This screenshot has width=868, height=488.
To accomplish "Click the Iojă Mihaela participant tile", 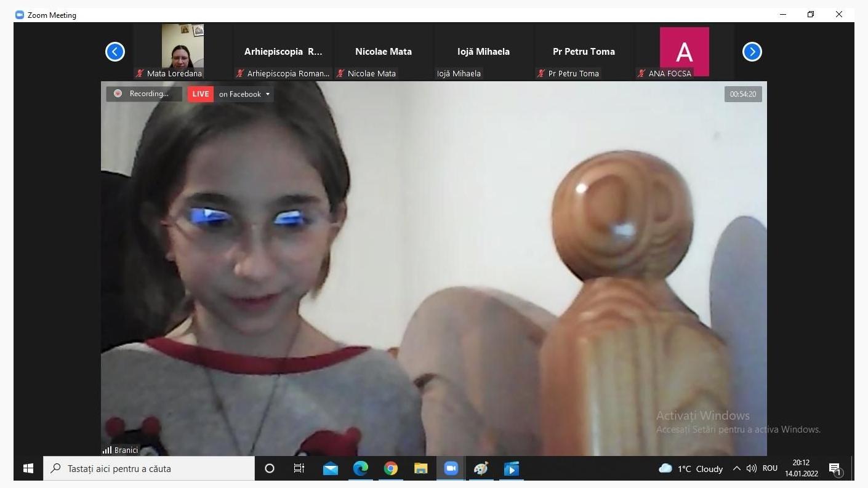I will (483, 52).
